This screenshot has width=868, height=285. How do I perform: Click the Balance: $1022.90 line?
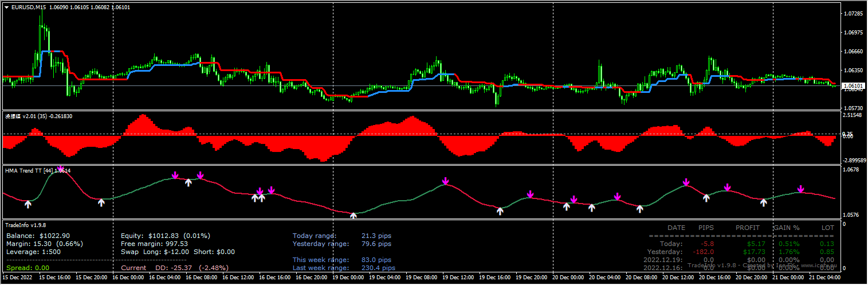(x=38, y=236)
